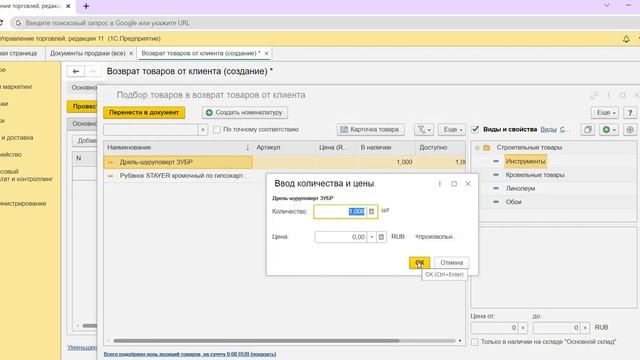Open Карточка товара button
Screen dimensions: 640x360
[371, 130]
